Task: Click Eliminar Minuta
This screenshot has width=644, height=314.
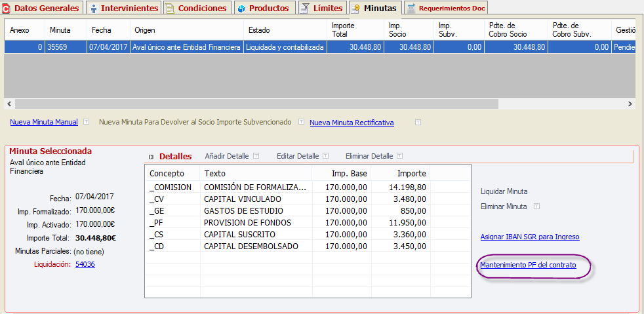Action: tap(504, 207)
